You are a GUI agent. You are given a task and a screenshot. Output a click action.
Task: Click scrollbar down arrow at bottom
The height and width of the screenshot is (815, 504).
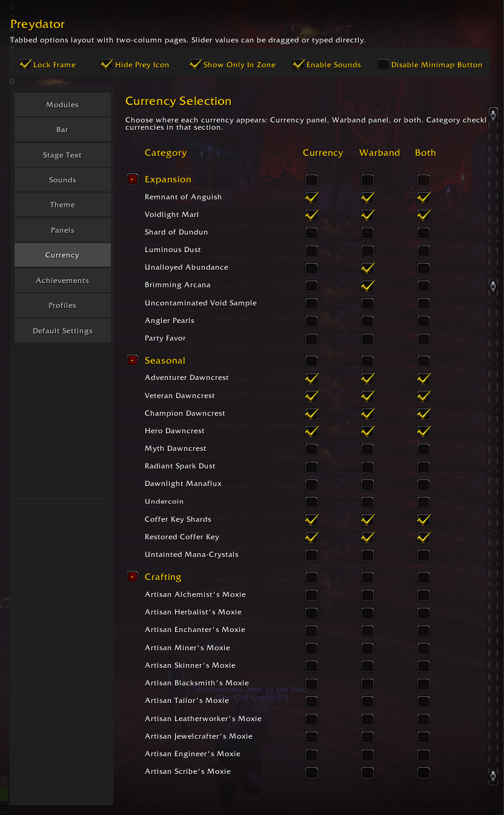tap(494, 776)
